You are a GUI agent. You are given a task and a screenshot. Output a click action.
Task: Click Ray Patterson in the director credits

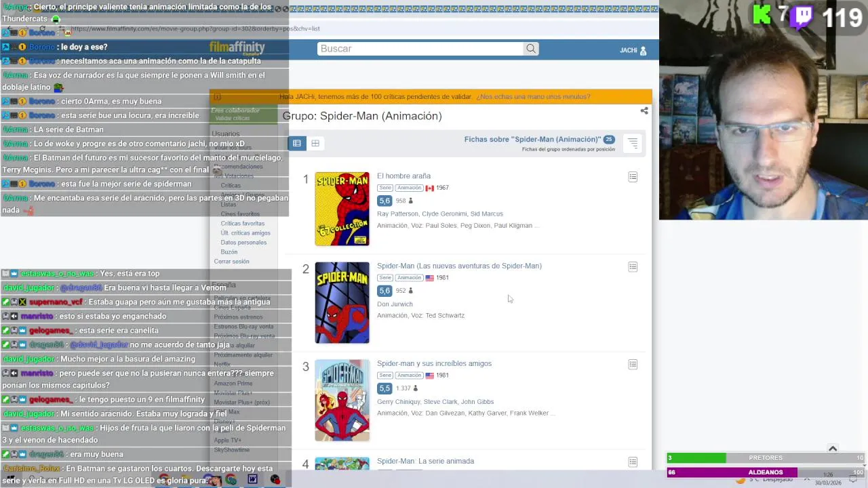click(x=397, y=214)
